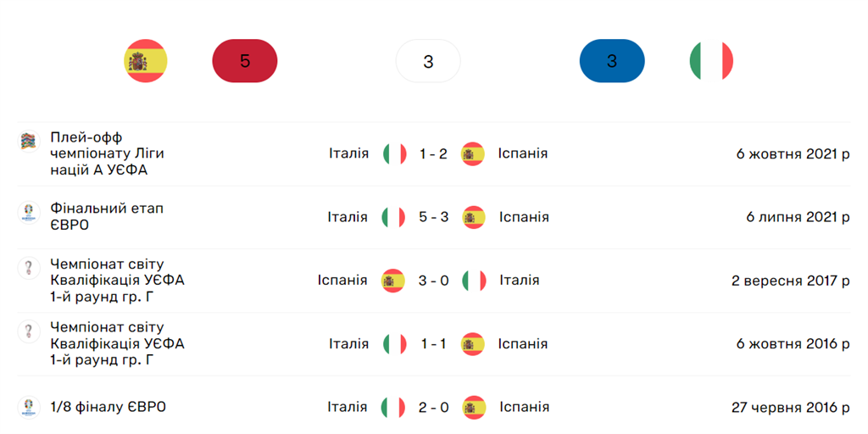Click the EURO logo beside Фінальний етап ЄВРО
Viewport: 868px width, 434px height.
tap(29, 213)
